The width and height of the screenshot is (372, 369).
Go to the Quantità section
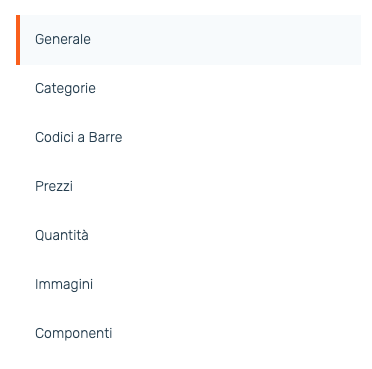(x=188, y=236)
